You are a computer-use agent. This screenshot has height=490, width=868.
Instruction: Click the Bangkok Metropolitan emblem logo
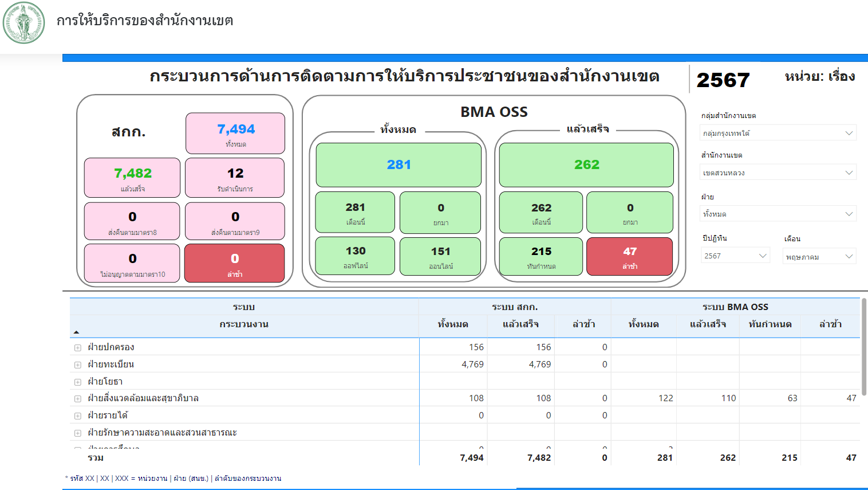click(x=23, y=23)
